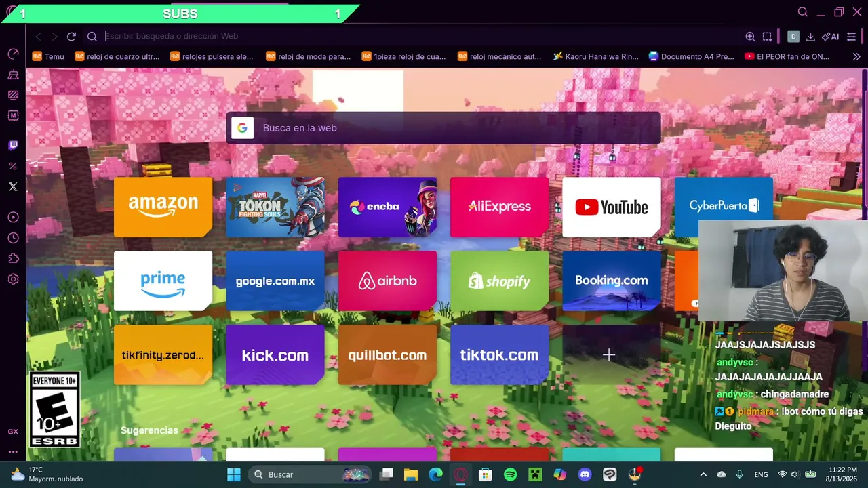Click the magnifier icon in the address bar
Image resolution: width=868 pixels, height=488 pixels.
pyautogui.click(x=92, y=37)
